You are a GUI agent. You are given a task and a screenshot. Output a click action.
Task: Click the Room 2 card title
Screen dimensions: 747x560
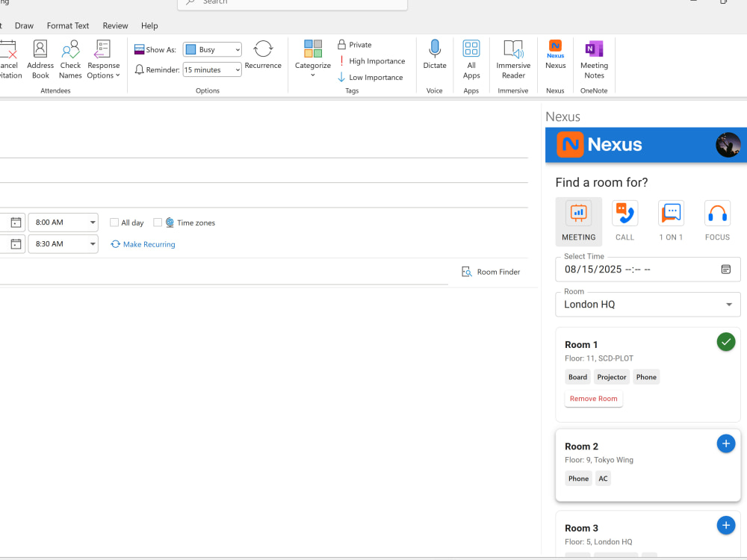click(581, 447)
